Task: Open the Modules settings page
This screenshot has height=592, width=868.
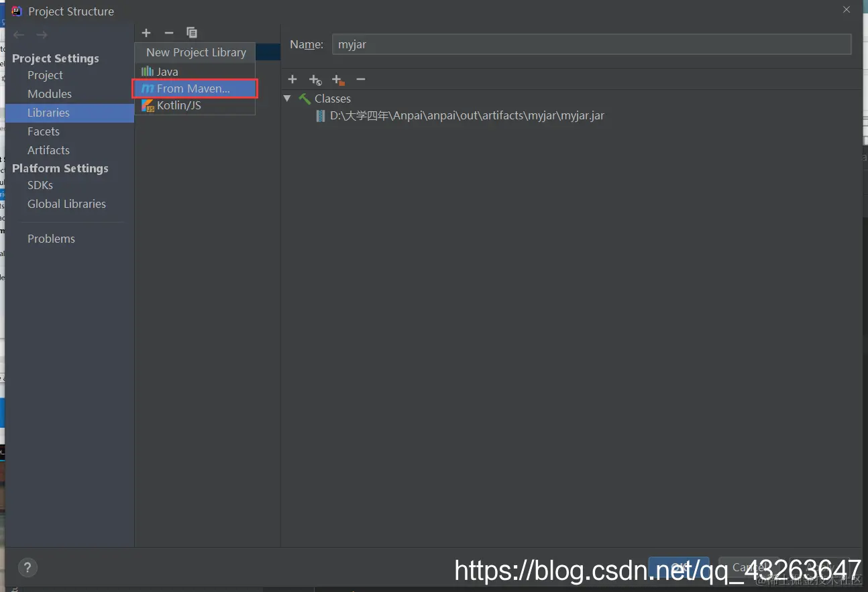Action: pos(50,94)
